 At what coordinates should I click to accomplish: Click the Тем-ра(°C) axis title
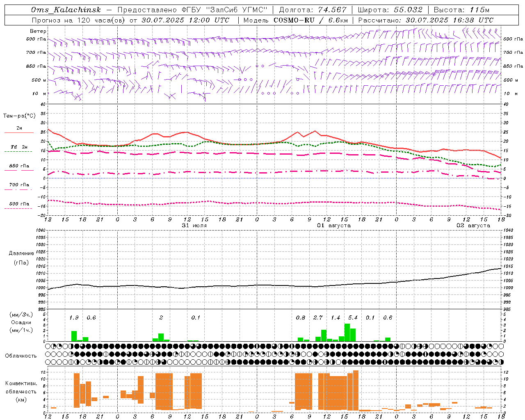tap(19, 116)
